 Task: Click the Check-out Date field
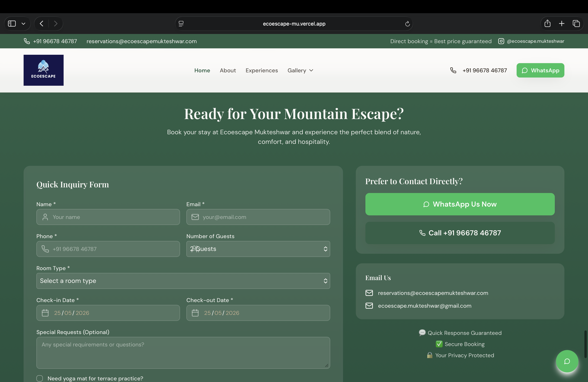pos(258,313)
